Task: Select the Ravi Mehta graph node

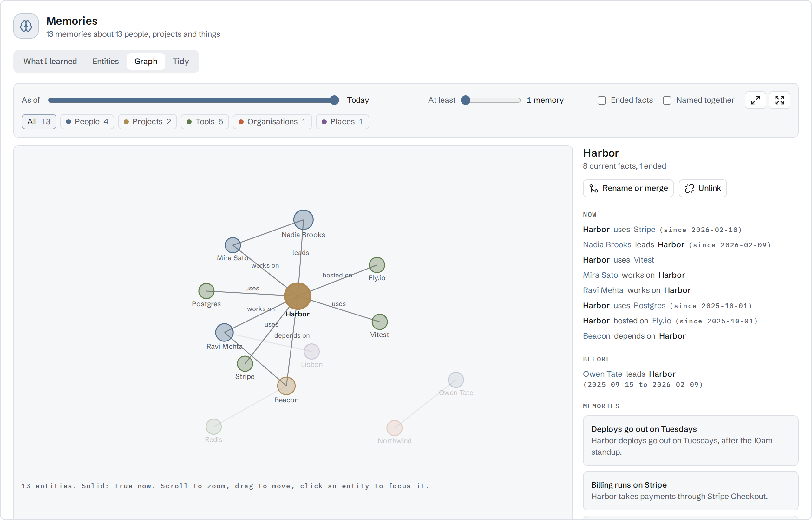Action: click(224, 333)
